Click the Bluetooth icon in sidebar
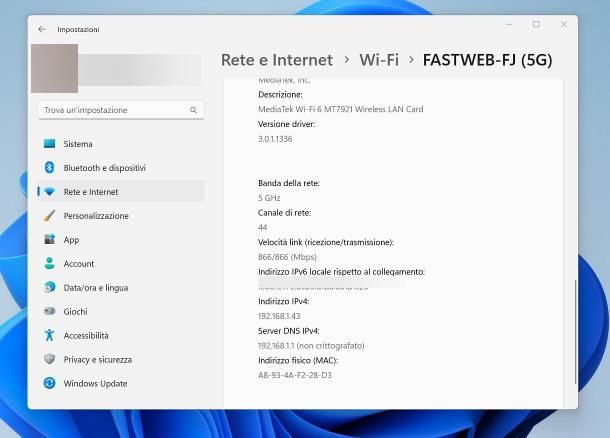 coord(49,167)
